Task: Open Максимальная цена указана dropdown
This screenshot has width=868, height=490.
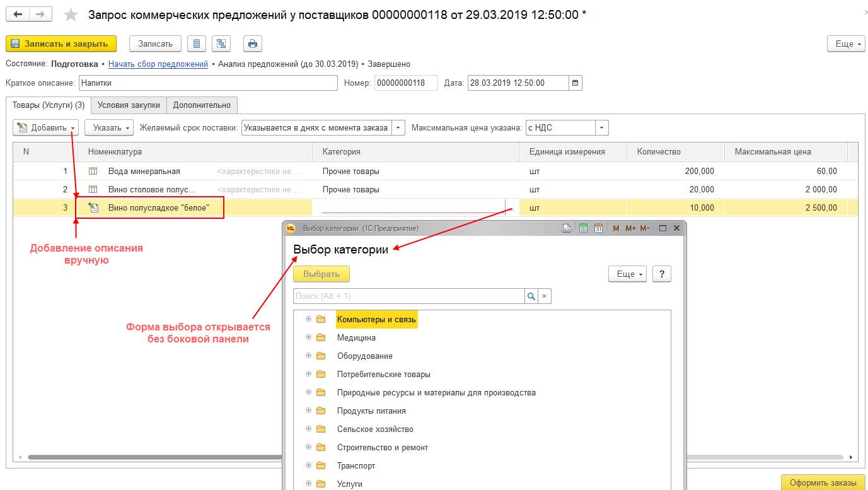Action: (602, 127)
